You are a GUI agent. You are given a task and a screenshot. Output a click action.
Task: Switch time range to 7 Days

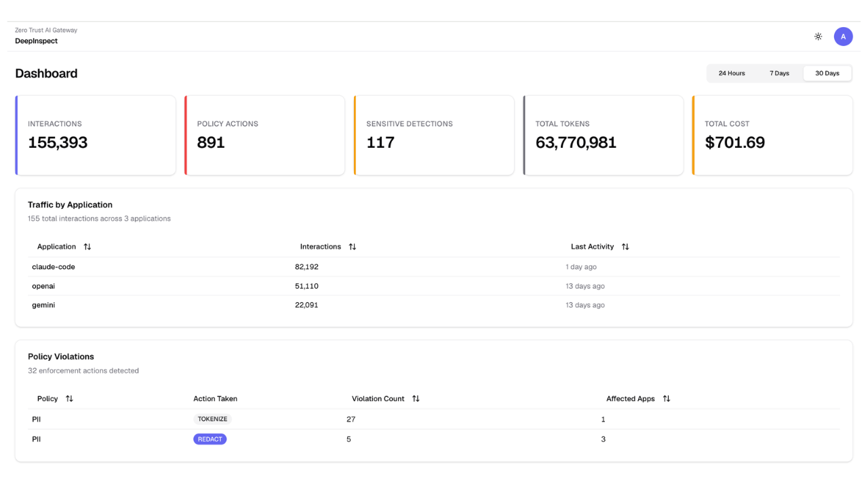click(x=779, y=73)
